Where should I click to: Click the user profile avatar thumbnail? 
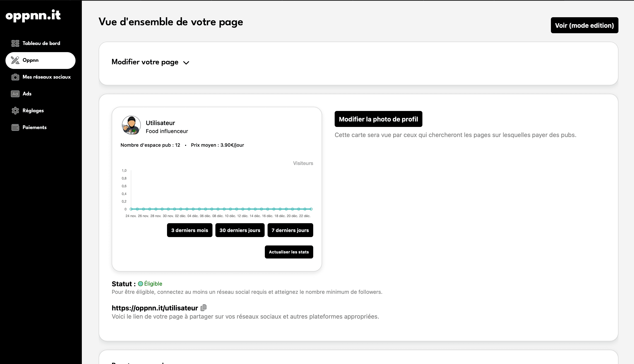click(x=131, y=125)
